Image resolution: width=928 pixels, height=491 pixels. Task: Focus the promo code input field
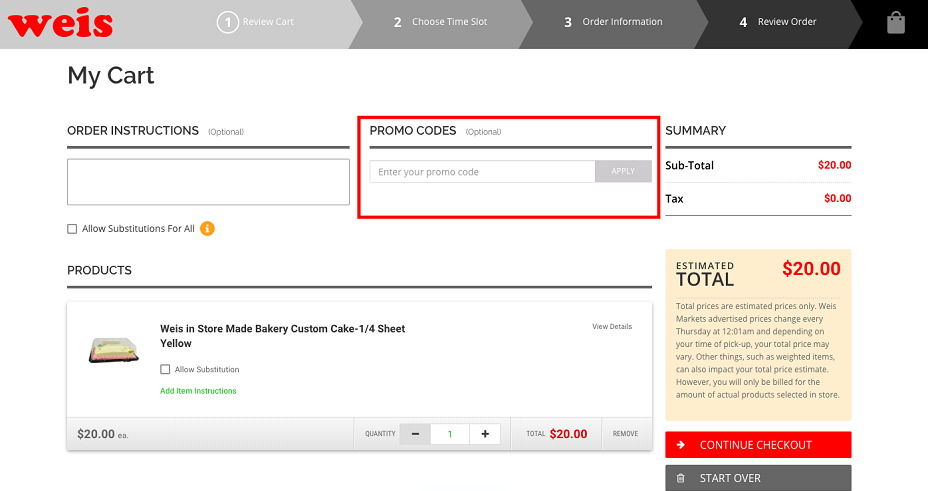tap(482, 172)
